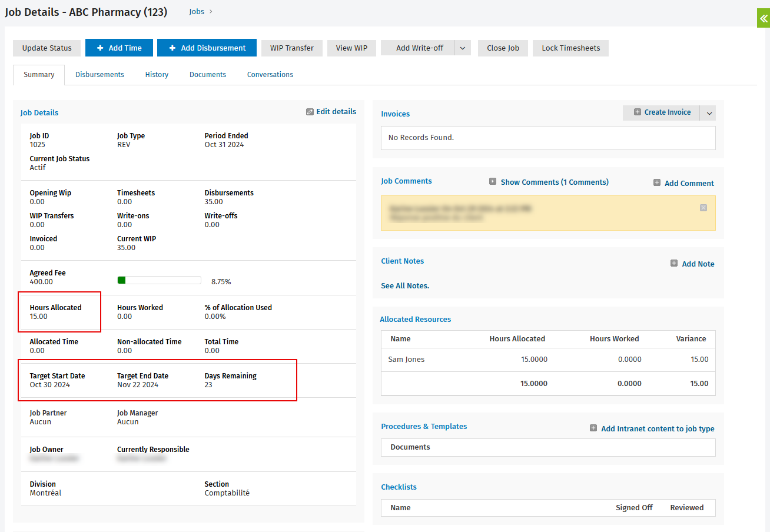770x532 pixels.
Task: Open the Conversations tab
Action: (x=270, y=75)
